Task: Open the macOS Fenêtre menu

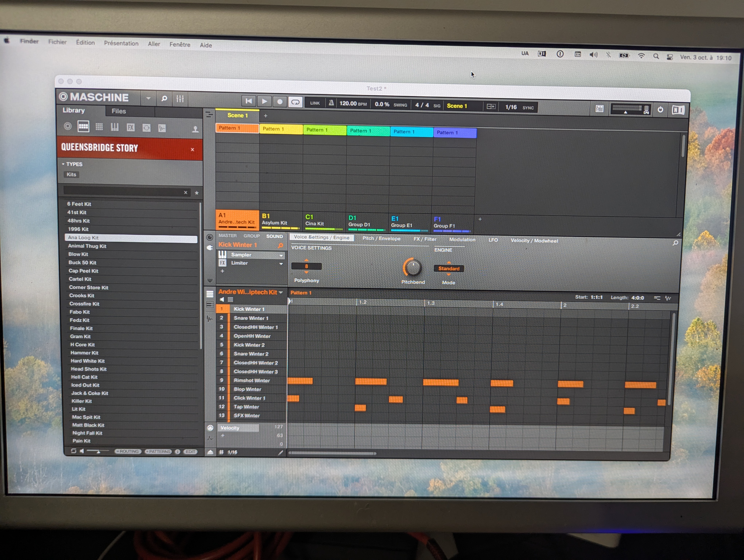Action: click(180, 45)
